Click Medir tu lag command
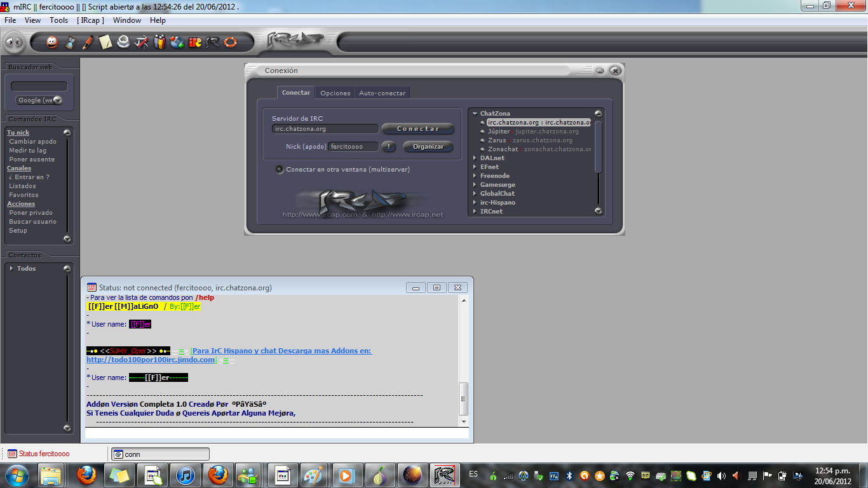The height and width of the screenshot is (488, 868). pyautogui.click(x=28, y=151)
